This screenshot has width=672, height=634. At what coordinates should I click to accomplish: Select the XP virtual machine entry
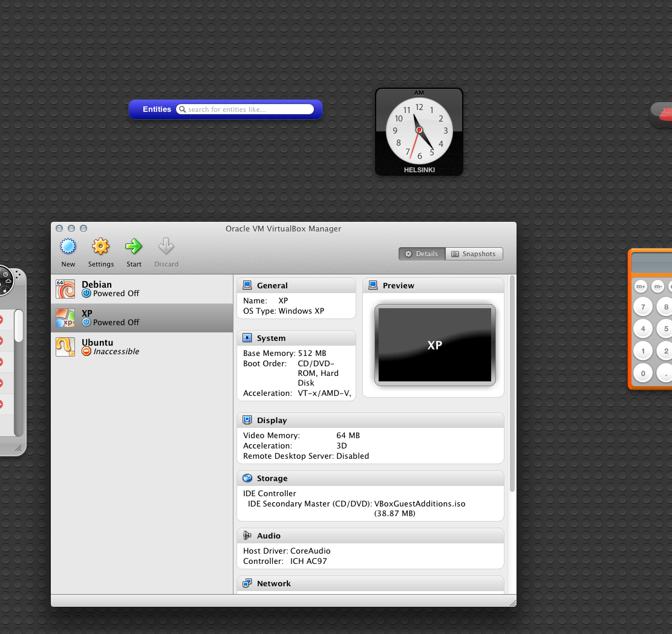pos(142,318)
